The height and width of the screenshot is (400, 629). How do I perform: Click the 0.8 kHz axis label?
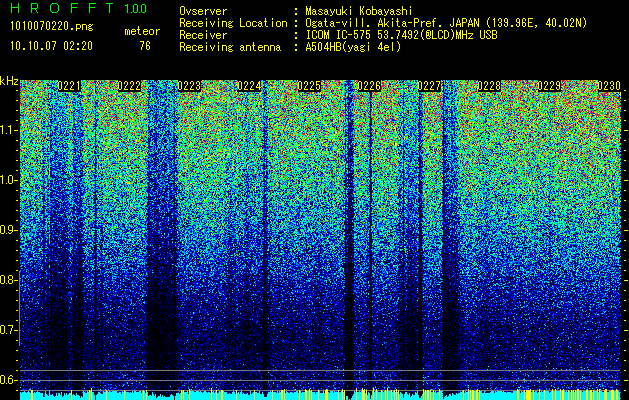coord(9,280)
